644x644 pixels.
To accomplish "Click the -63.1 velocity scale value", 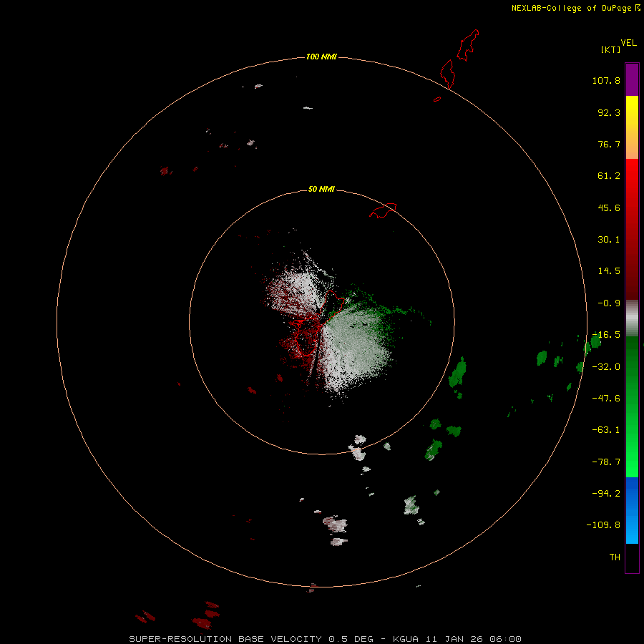I will [606, 430].
